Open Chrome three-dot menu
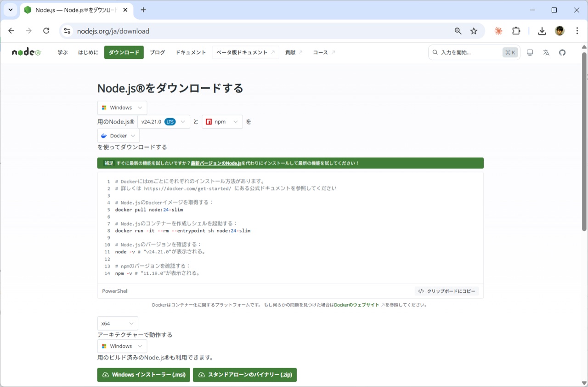Screen dimensions: 588x387 point(577,31)
